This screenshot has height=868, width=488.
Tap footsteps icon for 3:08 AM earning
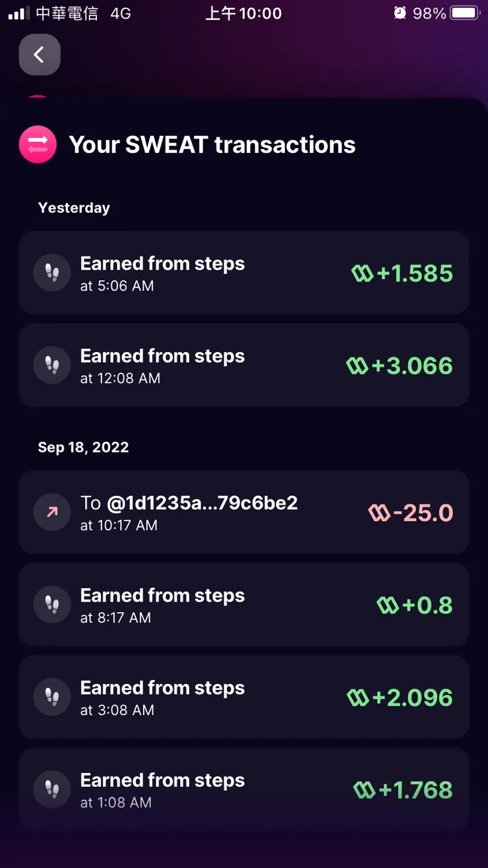tap(52, 697)
